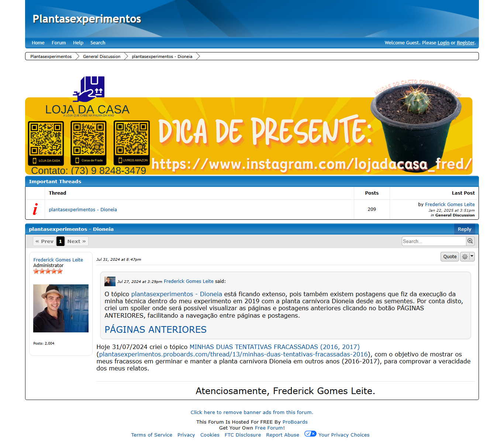
Task: Open the Forum menu item
Action: 59,43
